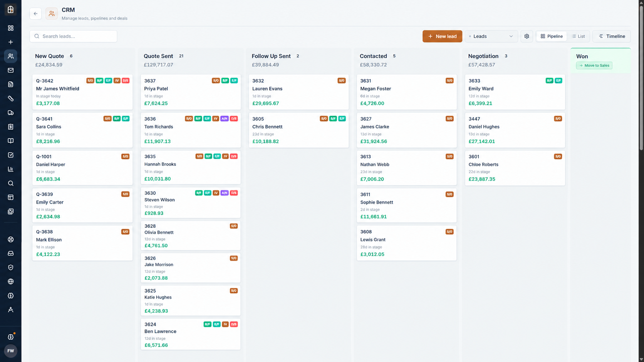Click the Quote Sent column header
This screenshot has height=362, width=644.
158,56
